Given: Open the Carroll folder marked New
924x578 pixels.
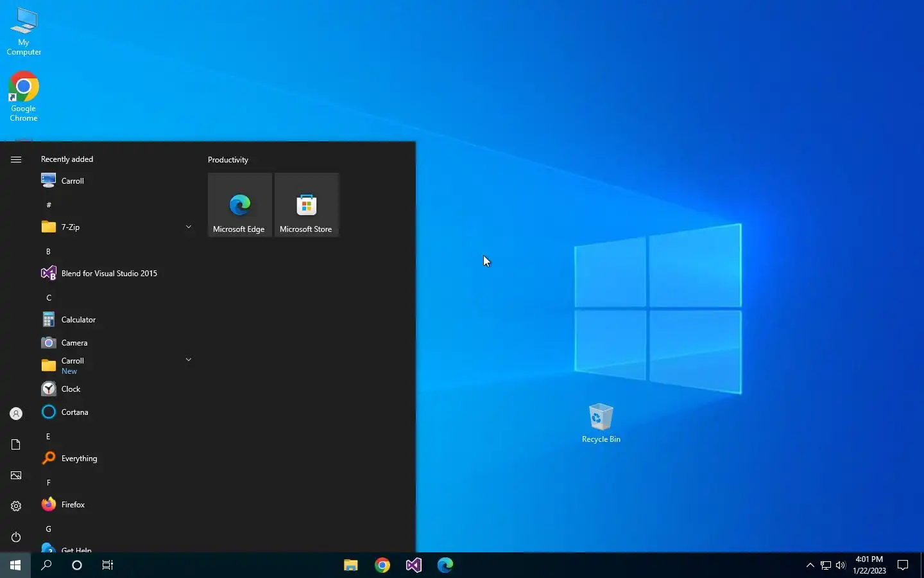Looking at the screenshot, I should 117,366.
